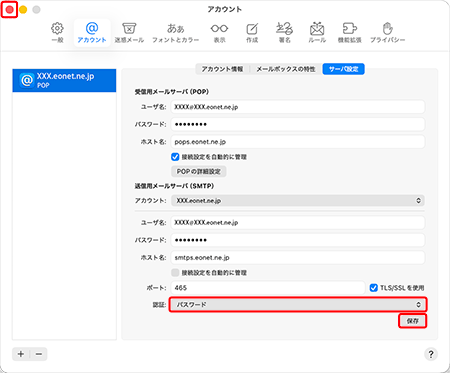The width and height of the screenshot is (450, 373).
Task: Switch to the メールボックスの特性 tab
Action: [286, 69]
